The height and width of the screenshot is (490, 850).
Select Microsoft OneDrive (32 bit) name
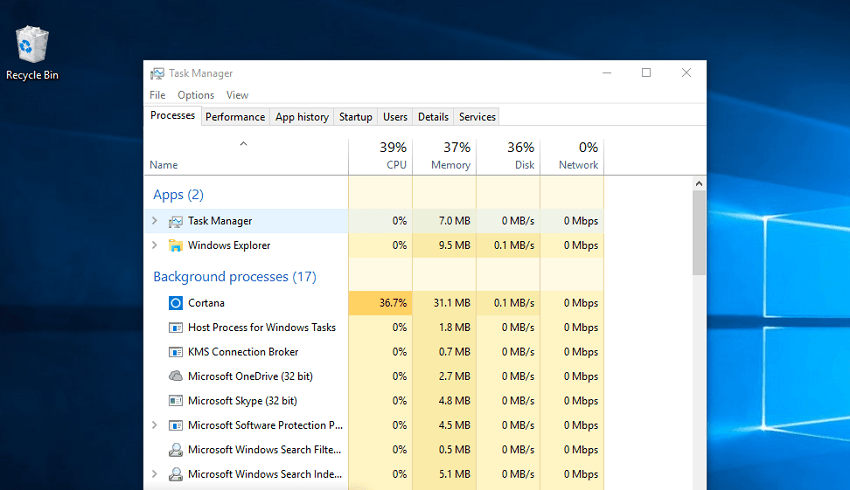tap(250, 376)
